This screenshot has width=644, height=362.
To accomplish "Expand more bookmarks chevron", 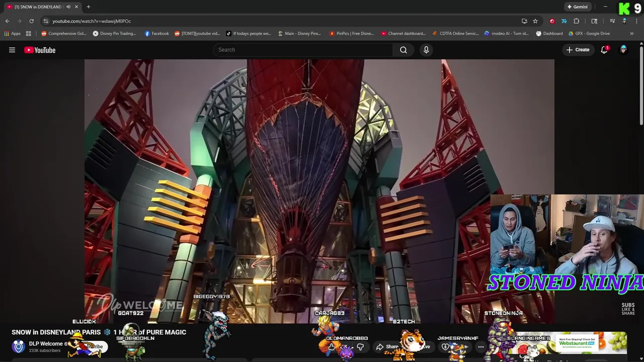I will tap(631, 34).
